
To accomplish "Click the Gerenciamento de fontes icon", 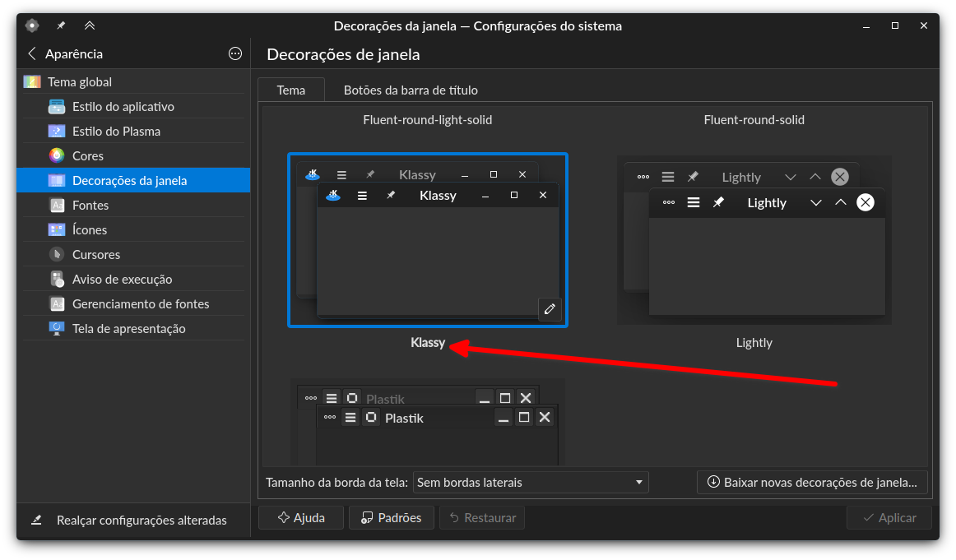I will [57, 304].
